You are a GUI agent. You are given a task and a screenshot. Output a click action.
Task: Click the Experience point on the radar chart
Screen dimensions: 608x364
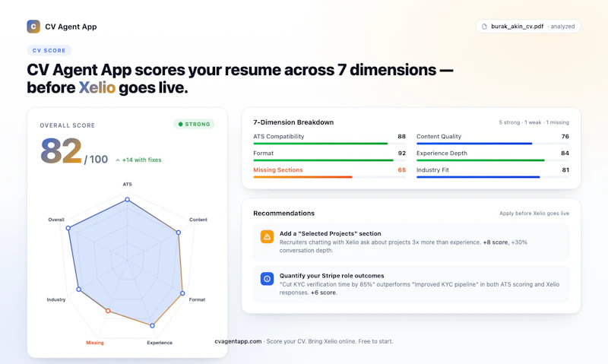(x=153, y=325)
